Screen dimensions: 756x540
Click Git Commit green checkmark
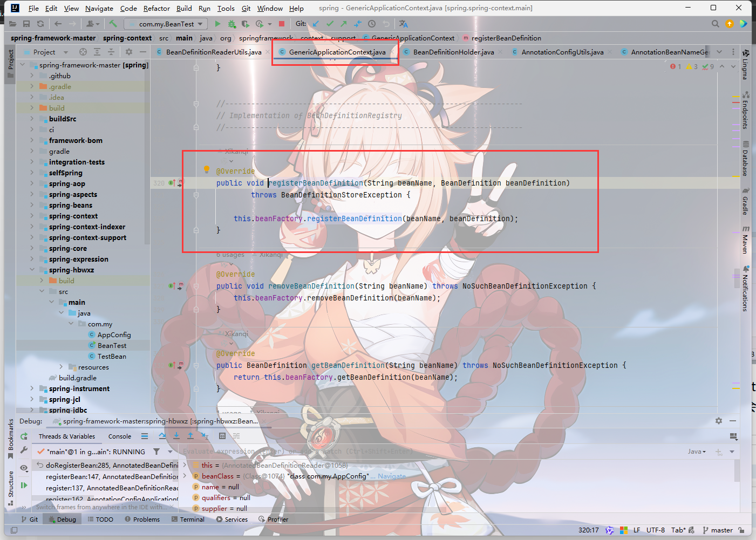tap(330, 24)
